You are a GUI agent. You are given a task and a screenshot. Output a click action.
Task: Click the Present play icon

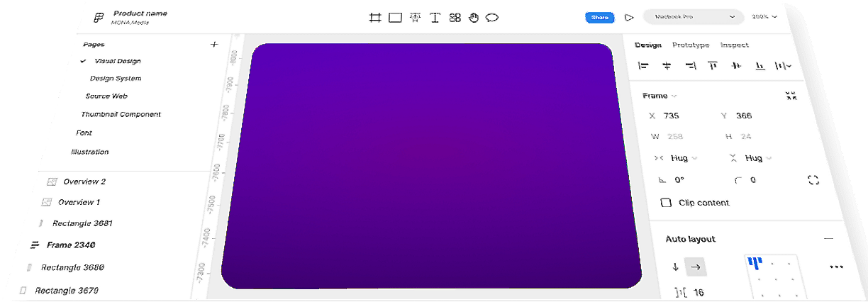click(628, 17)
